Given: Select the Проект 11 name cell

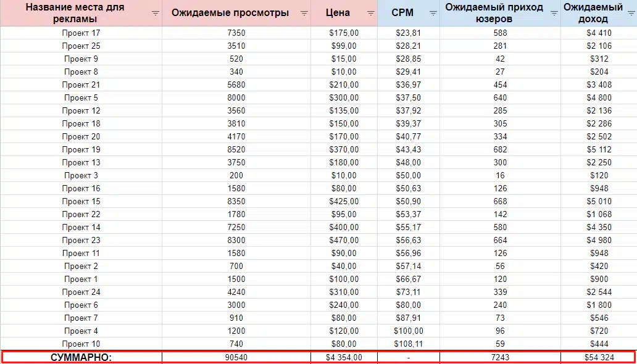Looking at the screenshot, I should point(81,253).
